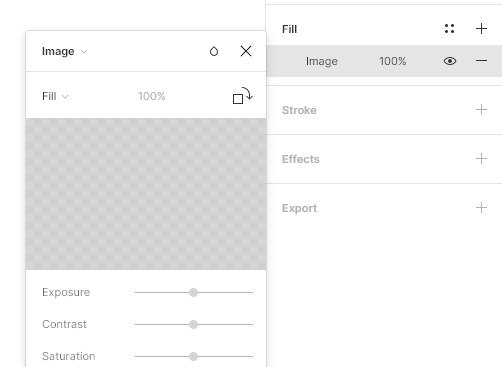Image resolution: width=502 pixels, height=367 pixels.
Task: Click the Export section header
Action: coord(299,208)
